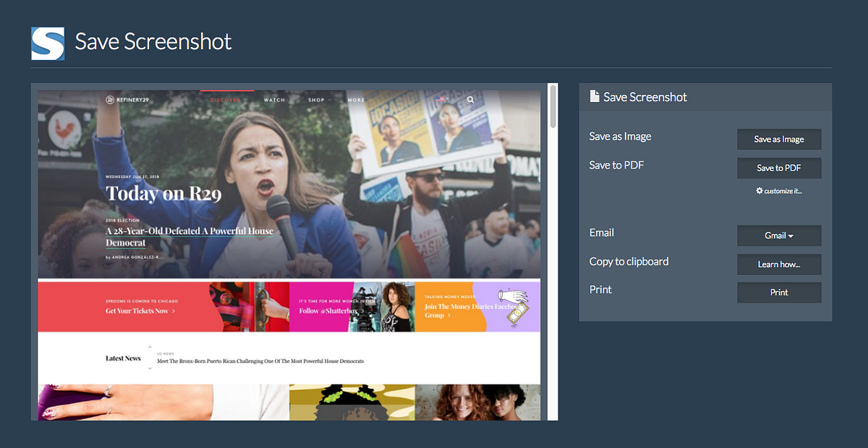
Task: Open the Discover navigation menu item
Action: click(225, 99)
